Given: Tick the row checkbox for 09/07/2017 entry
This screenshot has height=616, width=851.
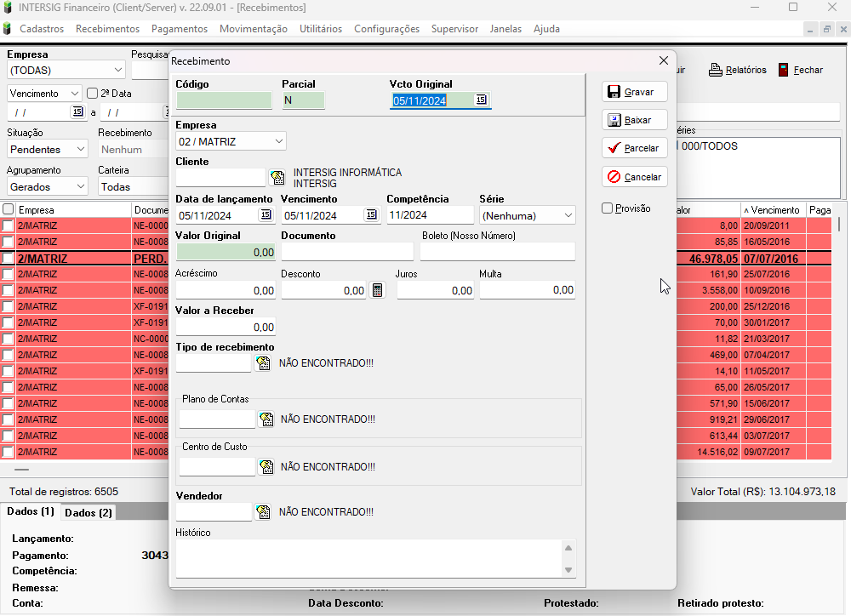Looking at the screenshot, I should tap(9, 452).
